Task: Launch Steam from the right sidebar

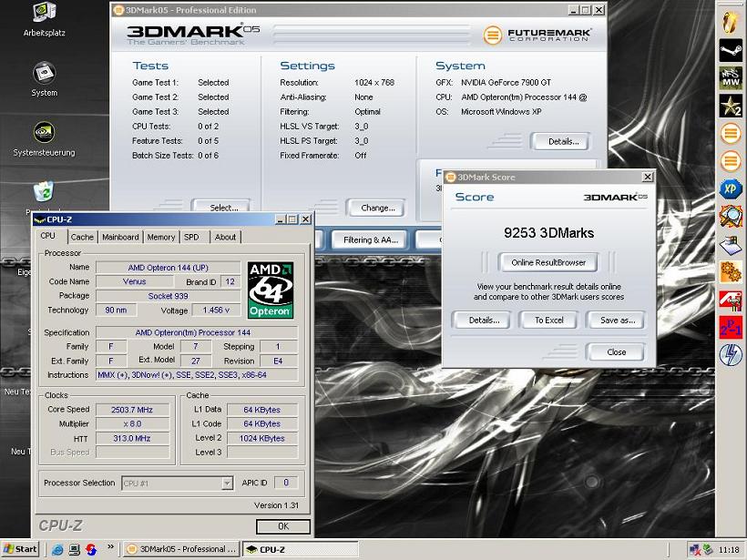Action: tap(731, 50)
